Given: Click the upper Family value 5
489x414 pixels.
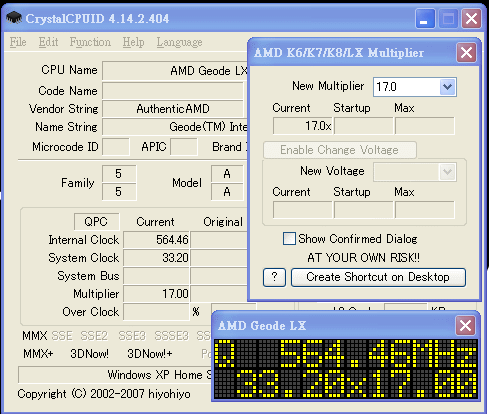Looking at the screenshot, I should pyautogui.click(x=119, y=174).
